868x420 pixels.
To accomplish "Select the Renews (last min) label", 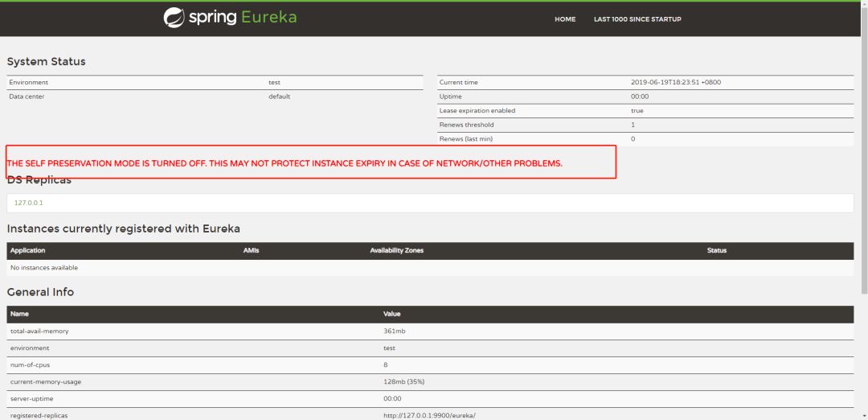I will tap(465, 139).
